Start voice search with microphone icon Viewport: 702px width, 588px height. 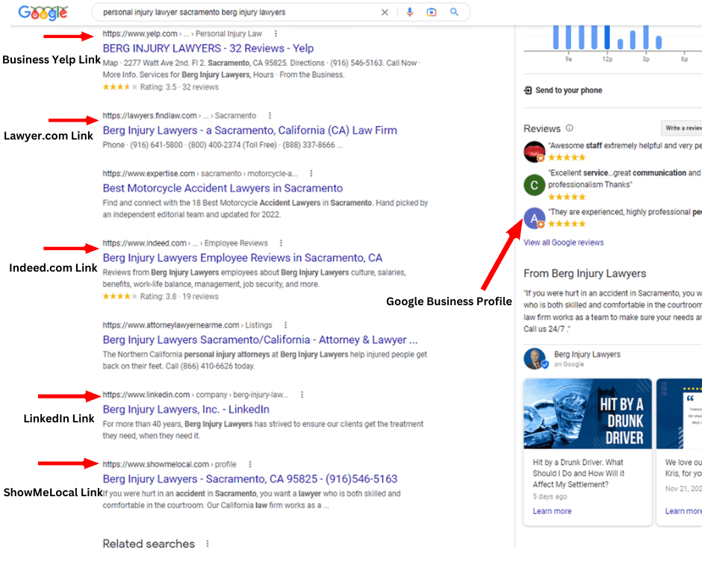pyautogui.click(x=410, y=13)
